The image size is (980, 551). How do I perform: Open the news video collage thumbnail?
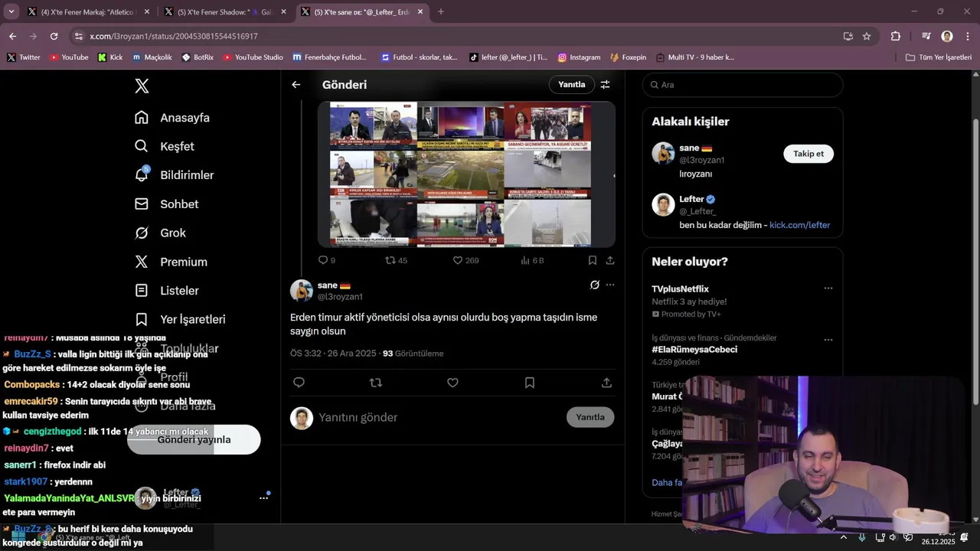(466, 174)
